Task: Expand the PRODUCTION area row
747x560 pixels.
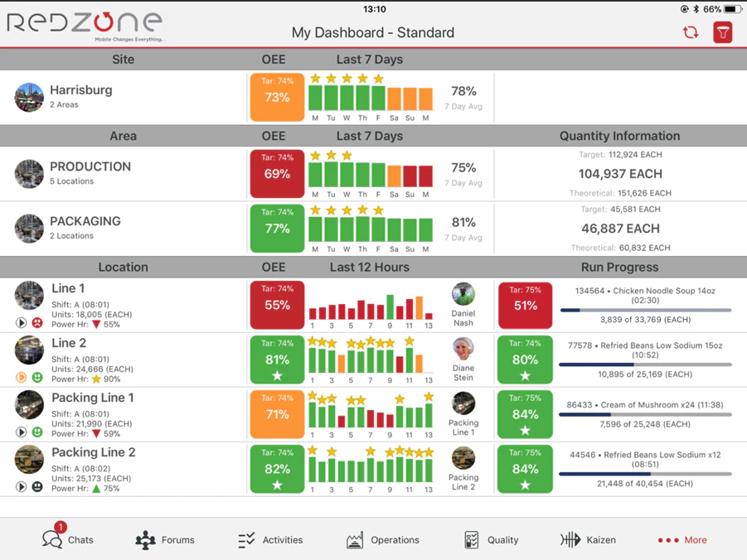Action: click(x=90, y=167)
